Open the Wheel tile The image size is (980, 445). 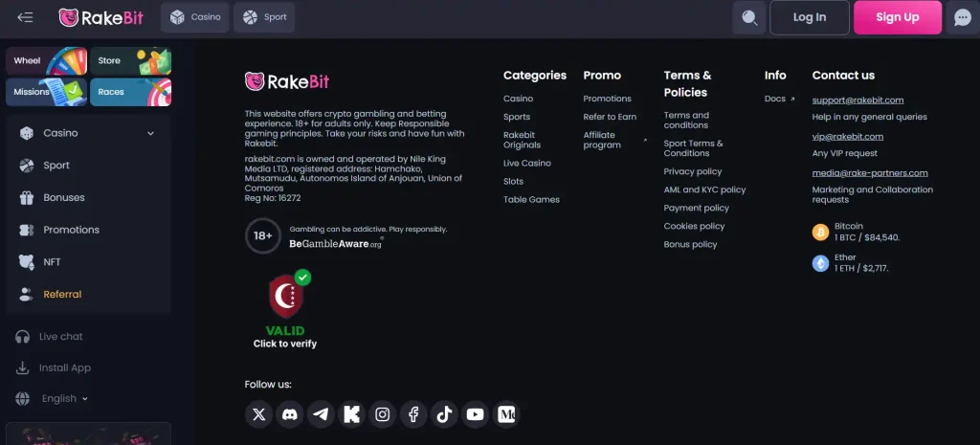tap(46, 60)
